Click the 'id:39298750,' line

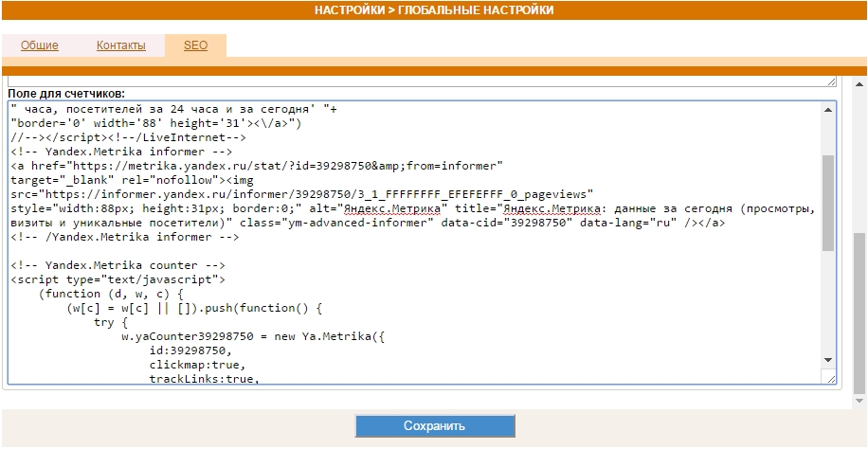190,350
